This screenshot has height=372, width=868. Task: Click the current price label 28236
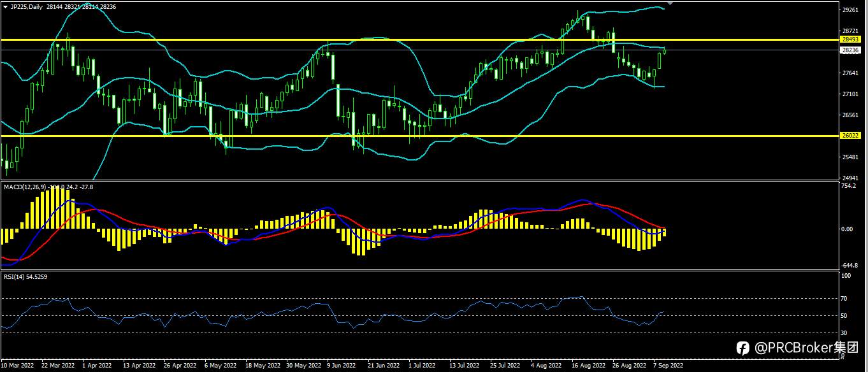click(x=851, y=50)
